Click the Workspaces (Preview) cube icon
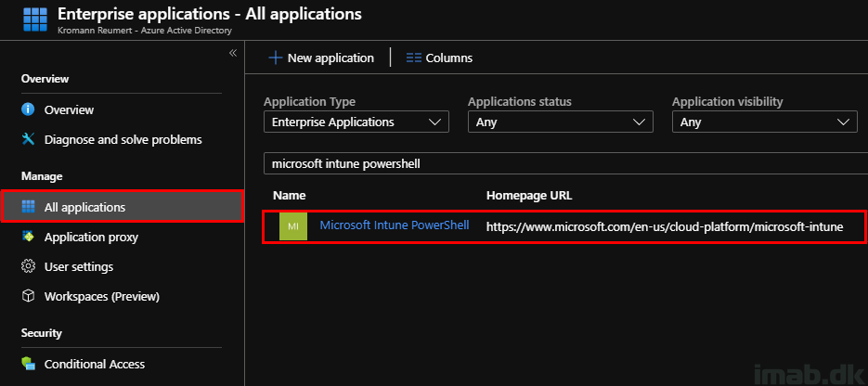The width and height of the screenshot is (868, 386). click(28, 296)
